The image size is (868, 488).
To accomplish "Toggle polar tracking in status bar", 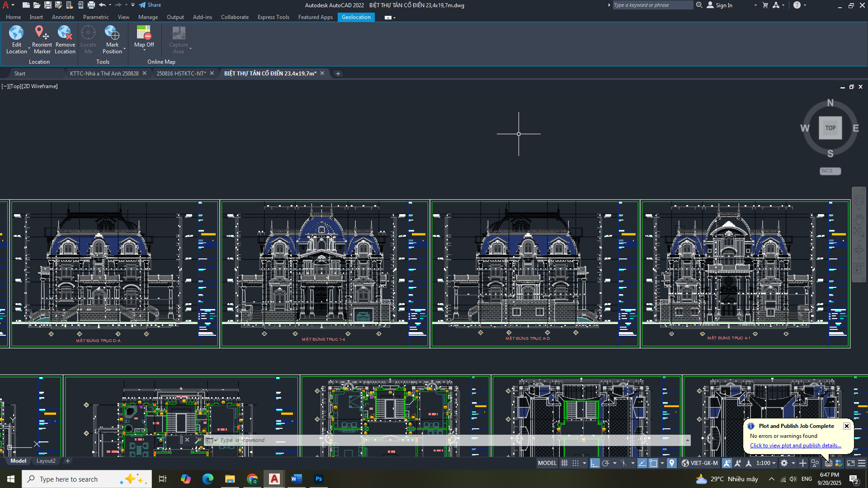I will (x=606, y=463).
